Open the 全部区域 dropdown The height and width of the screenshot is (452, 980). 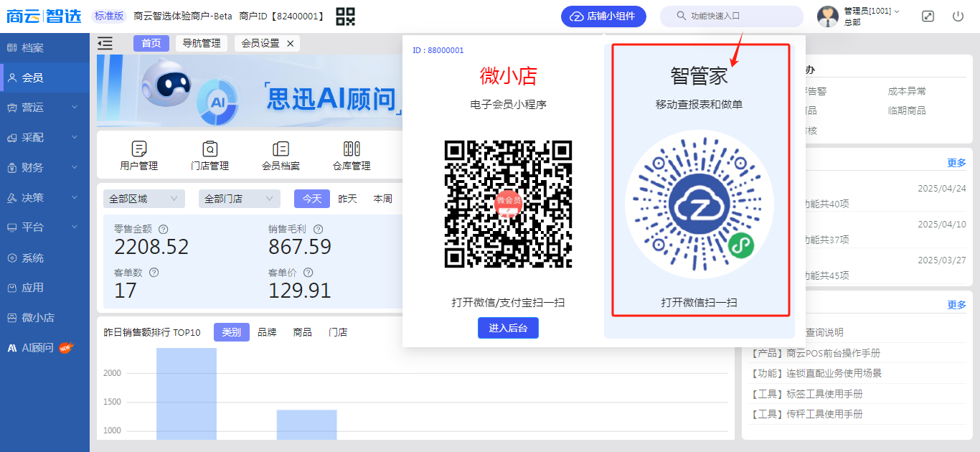(x=144, y=199)
